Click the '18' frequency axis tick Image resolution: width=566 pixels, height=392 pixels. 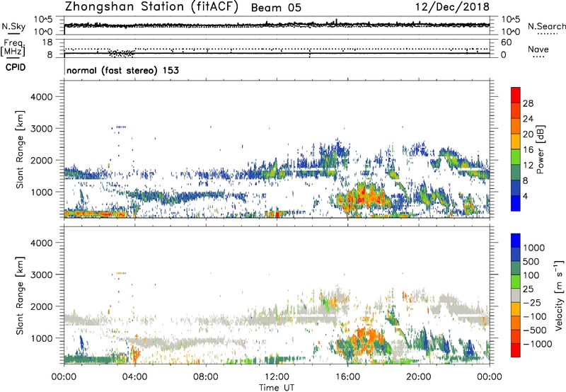[47, 42]
